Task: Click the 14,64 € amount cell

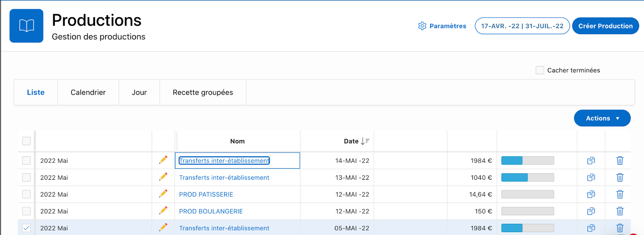Action: pos(472,194)
